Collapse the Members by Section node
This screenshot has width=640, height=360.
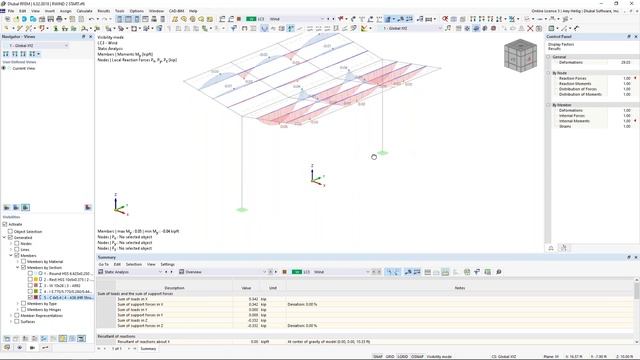(18, 268)
